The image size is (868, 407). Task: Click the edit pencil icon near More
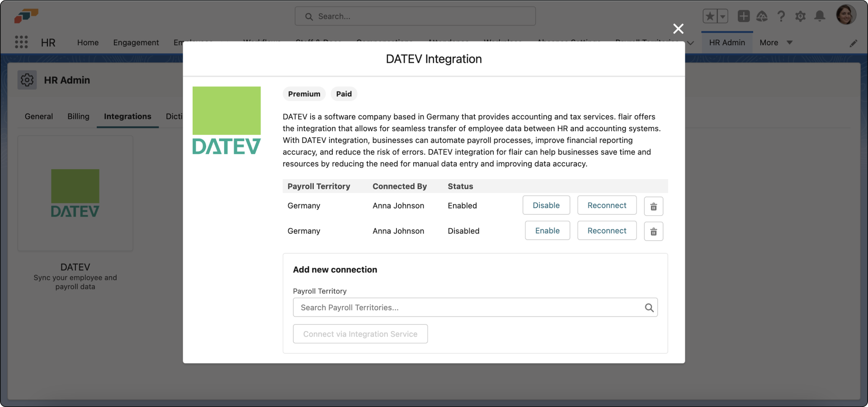[854, 43]
